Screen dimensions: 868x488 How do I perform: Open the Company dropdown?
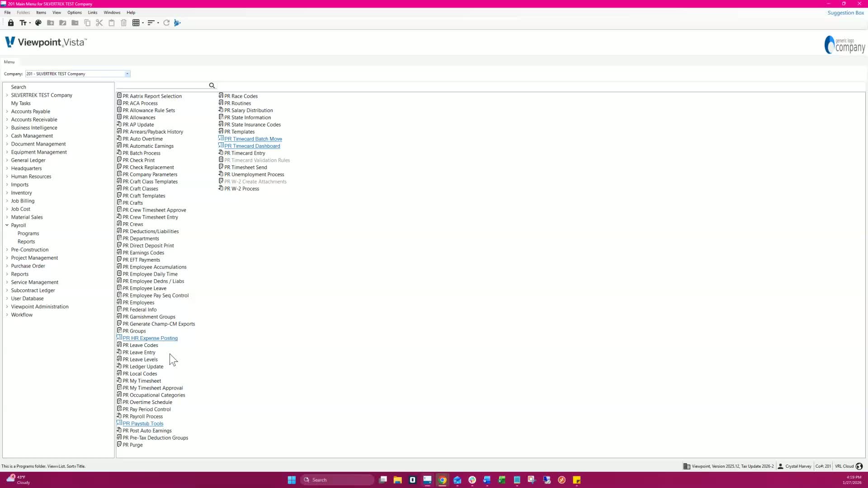point(127,74)
